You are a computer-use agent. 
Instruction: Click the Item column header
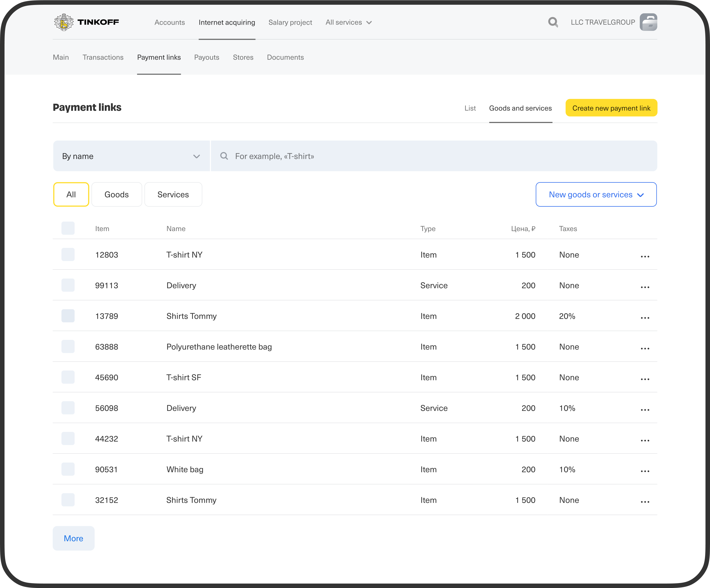click(102, 228)
